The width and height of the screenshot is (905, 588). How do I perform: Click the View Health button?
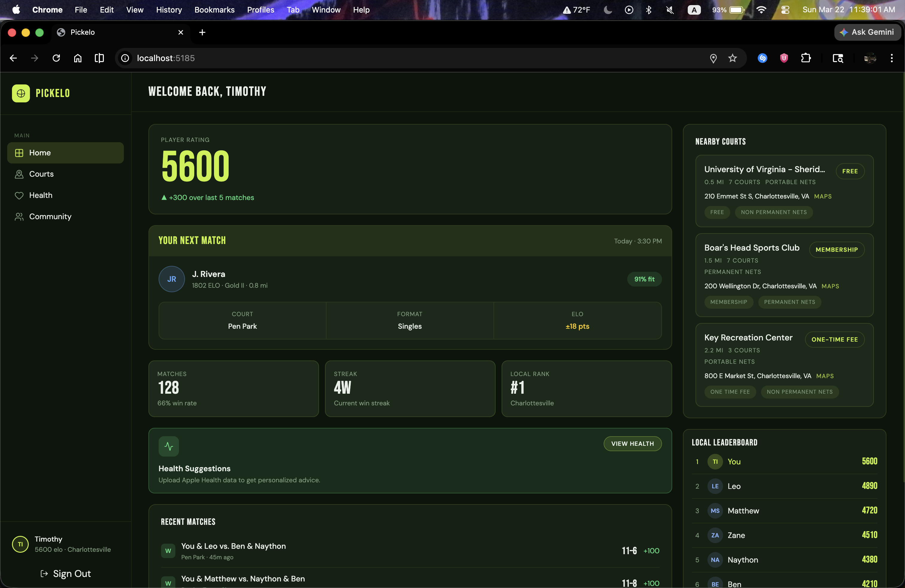tap(632, 443)
